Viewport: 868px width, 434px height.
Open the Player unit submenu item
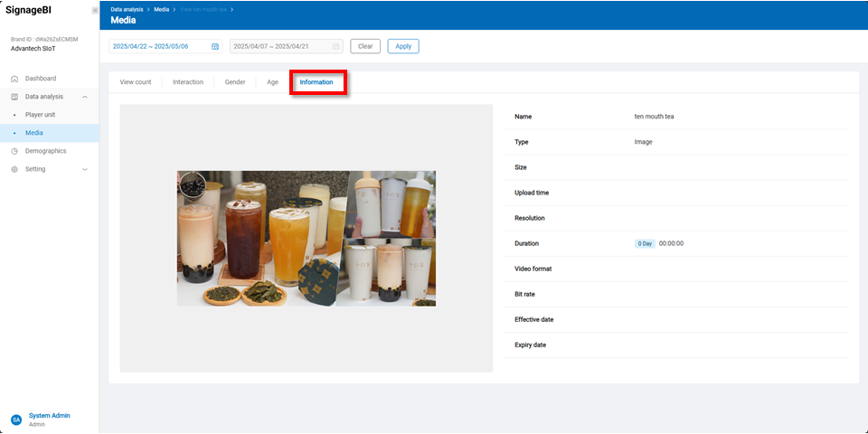point(40,115)
